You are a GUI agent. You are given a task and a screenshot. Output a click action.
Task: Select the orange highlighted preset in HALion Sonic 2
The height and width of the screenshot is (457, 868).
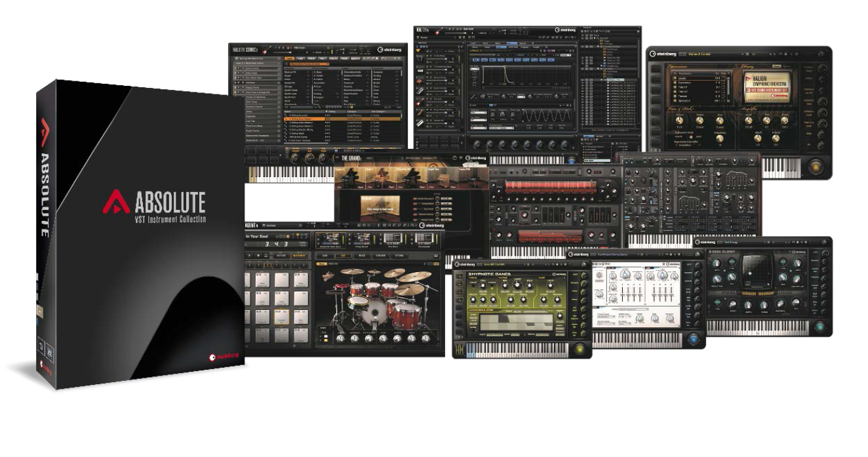point(344,119)
